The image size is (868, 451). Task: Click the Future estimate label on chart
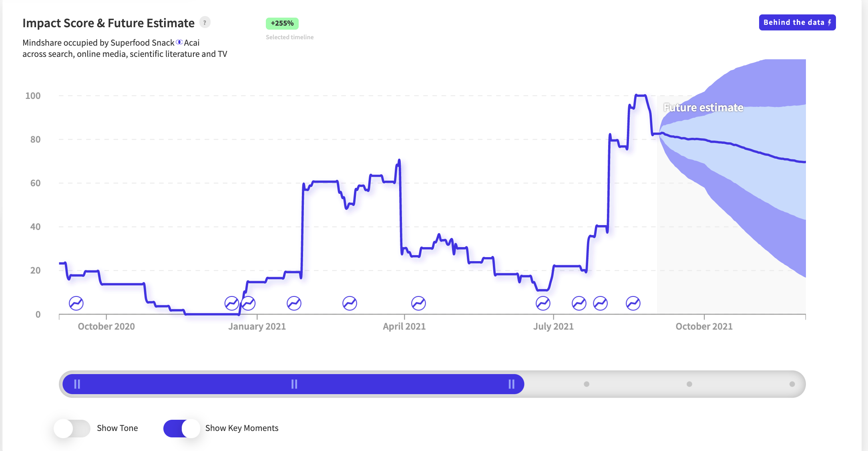[703, 107]
